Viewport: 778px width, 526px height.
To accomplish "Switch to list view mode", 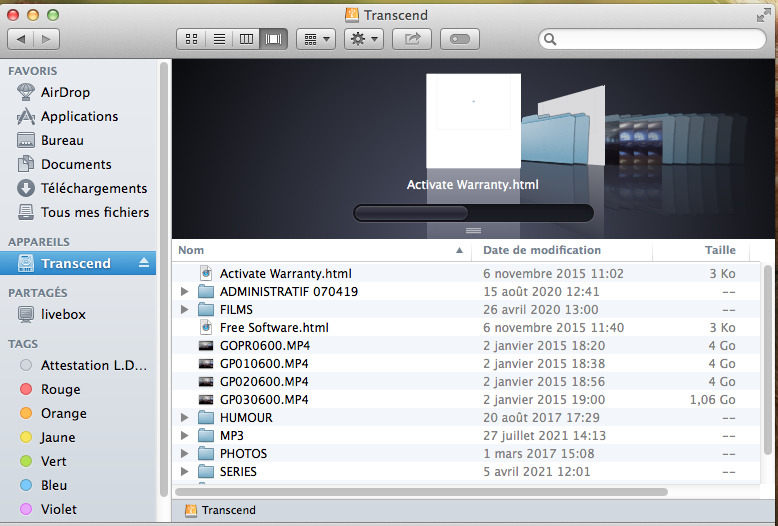I will (x=219, y=39).
